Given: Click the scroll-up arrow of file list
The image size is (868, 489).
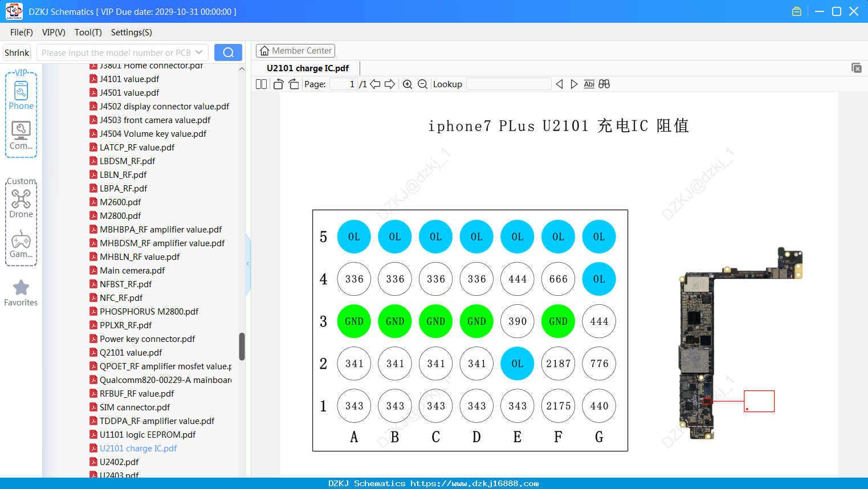Looking at the screenshot, I should (x=242, y=68).
